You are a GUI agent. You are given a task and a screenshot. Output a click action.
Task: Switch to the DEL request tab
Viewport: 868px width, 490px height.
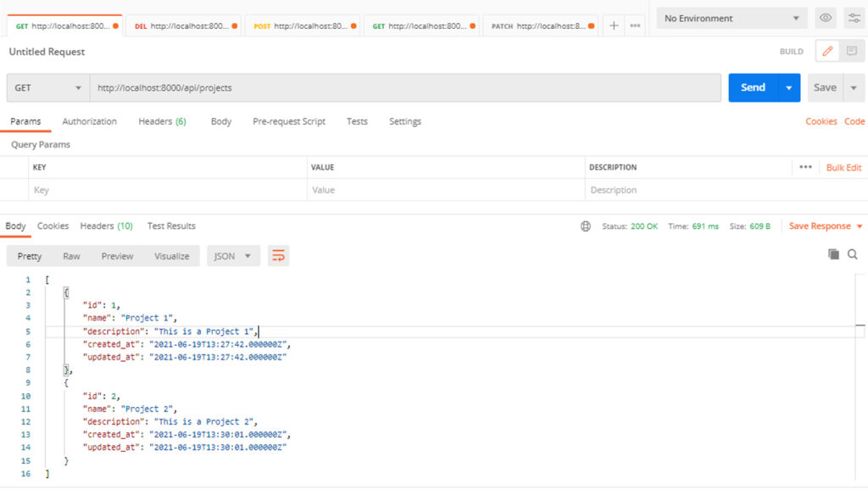[x=184, y=26]
